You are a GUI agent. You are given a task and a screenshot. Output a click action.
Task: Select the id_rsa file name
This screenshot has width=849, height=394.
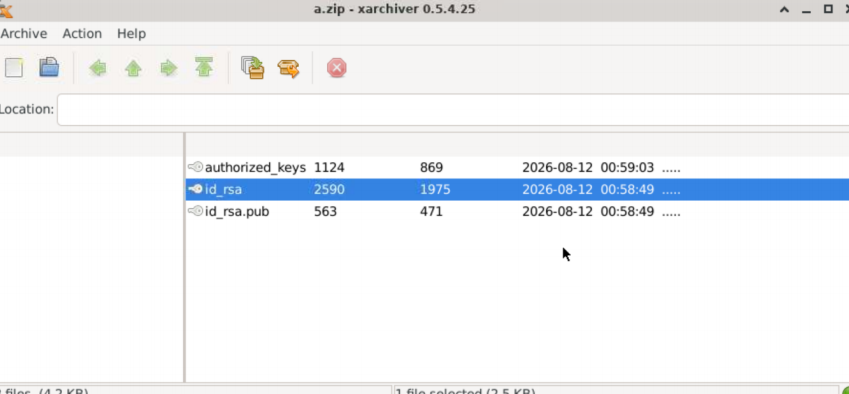[224, 190]
